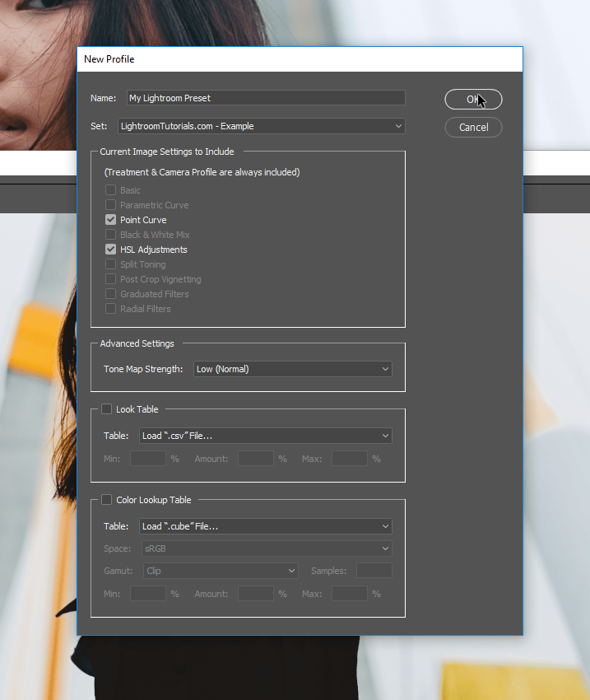Click the Samples input field
Viewport: 590px width, 700px height.
374,571
